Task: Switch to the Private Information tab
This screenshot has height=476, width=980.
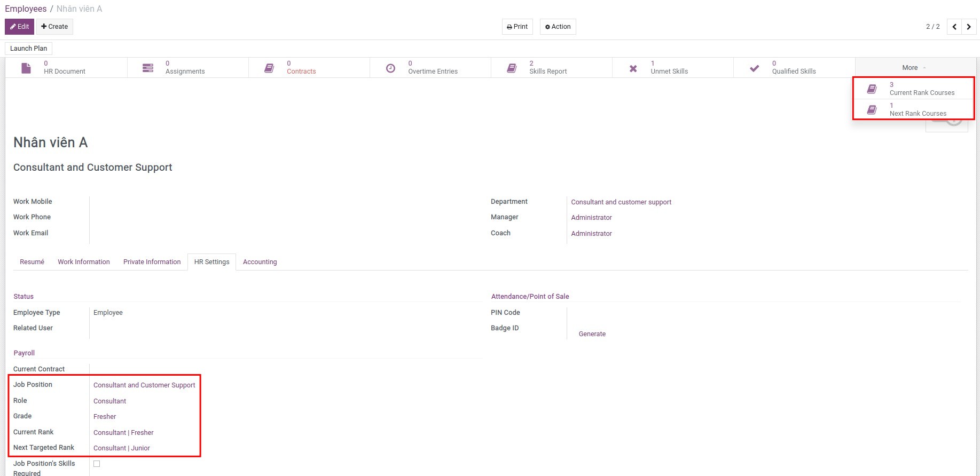Action: (152, 262)
